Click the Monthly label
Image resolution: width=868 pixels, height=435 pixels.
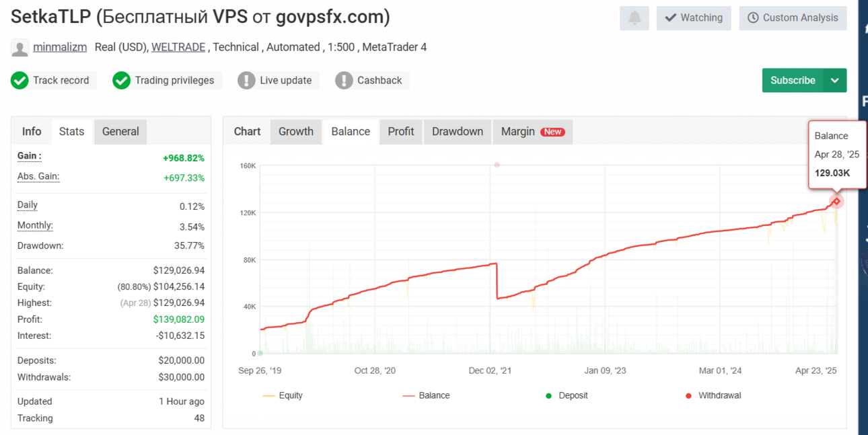35,226
